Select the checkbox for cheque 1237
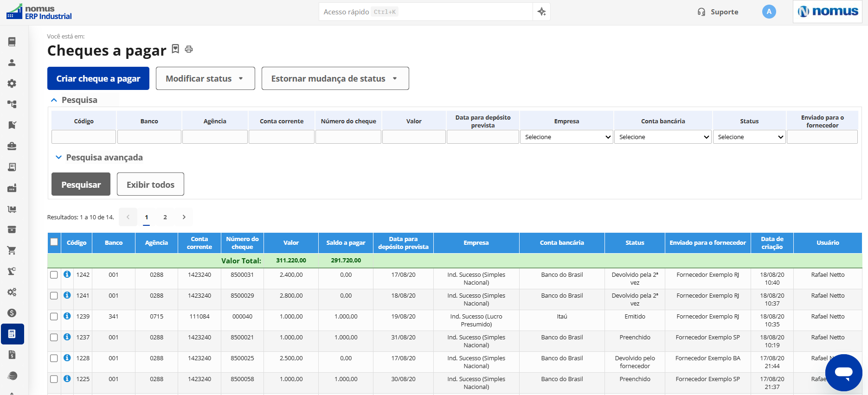The height and width of the screenshot is (395, 868). click(x=54, y=338)
